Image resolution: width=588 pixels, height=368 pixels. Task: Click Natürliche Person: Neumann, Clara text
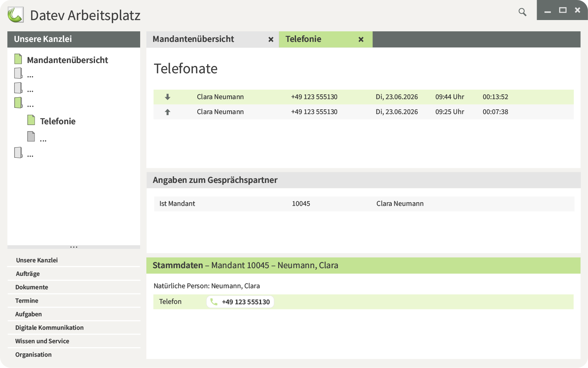click(x=207, y=286)
